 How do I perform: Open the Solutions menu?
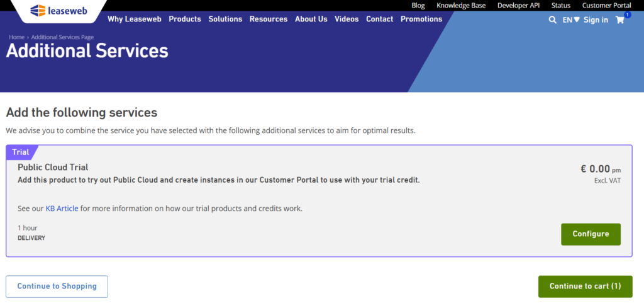(225, 19)
